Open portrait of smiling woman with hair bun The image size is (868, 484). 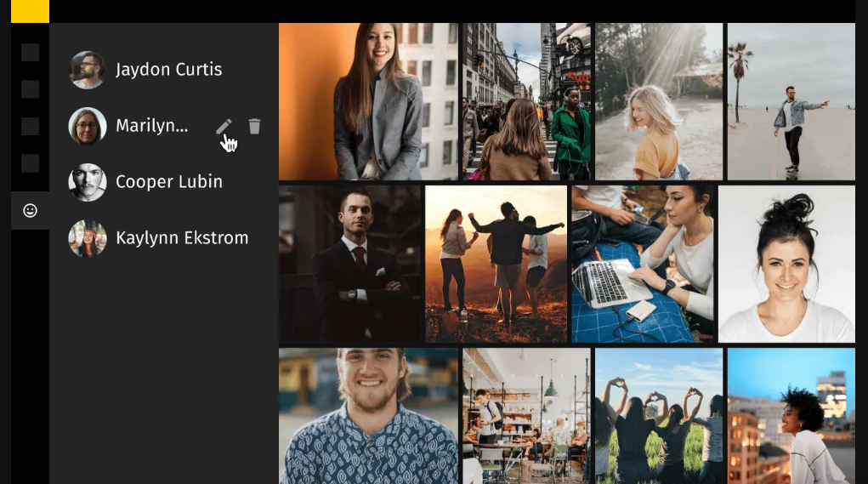(786, 264)
